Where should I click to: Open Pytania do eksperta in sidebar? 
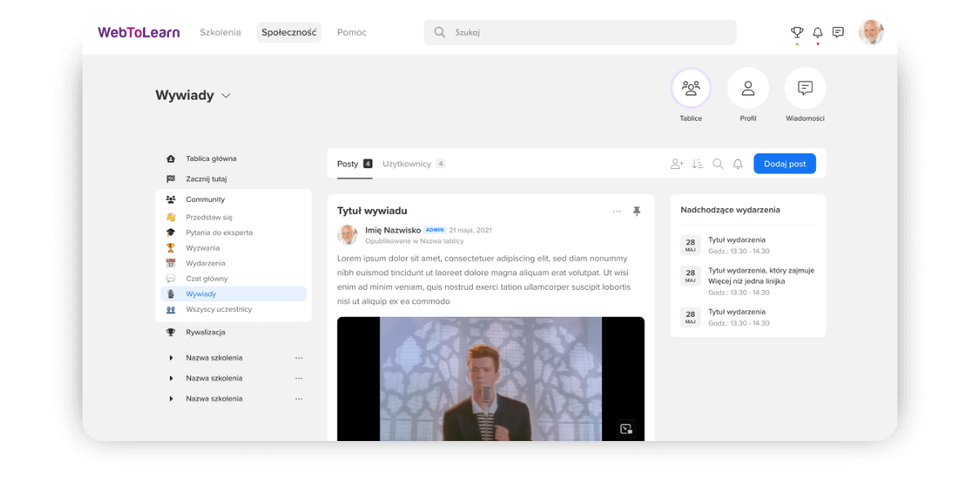pos(219,233)
